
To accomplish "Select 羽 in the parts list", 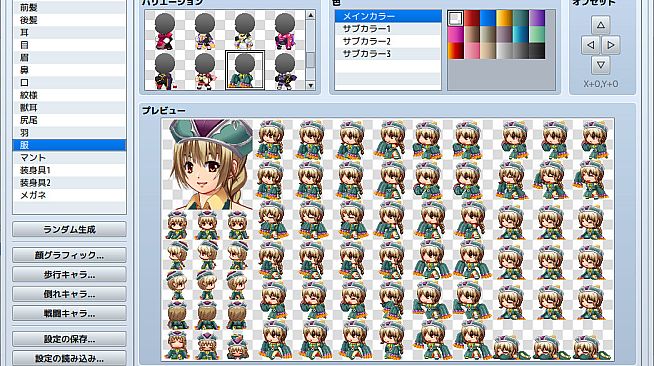I will coord(69,133).
